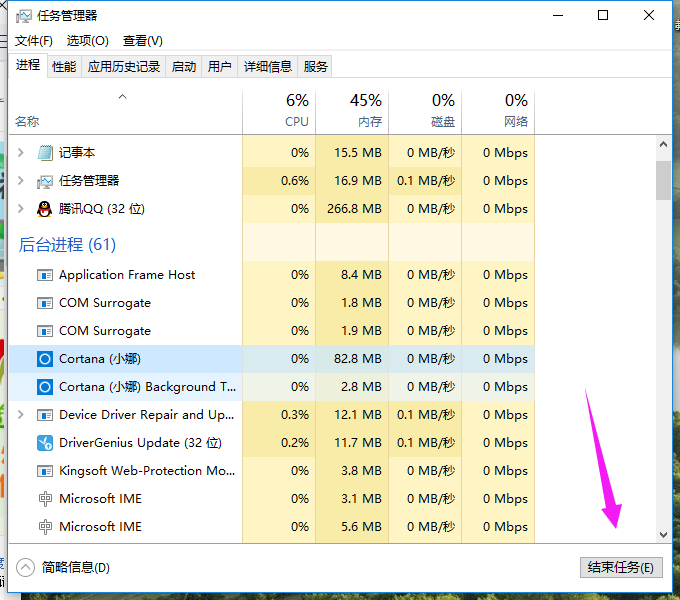The image size is (680, 600).
Task: Click the vertical scrollbar down arrow
Action: (663, 535)
